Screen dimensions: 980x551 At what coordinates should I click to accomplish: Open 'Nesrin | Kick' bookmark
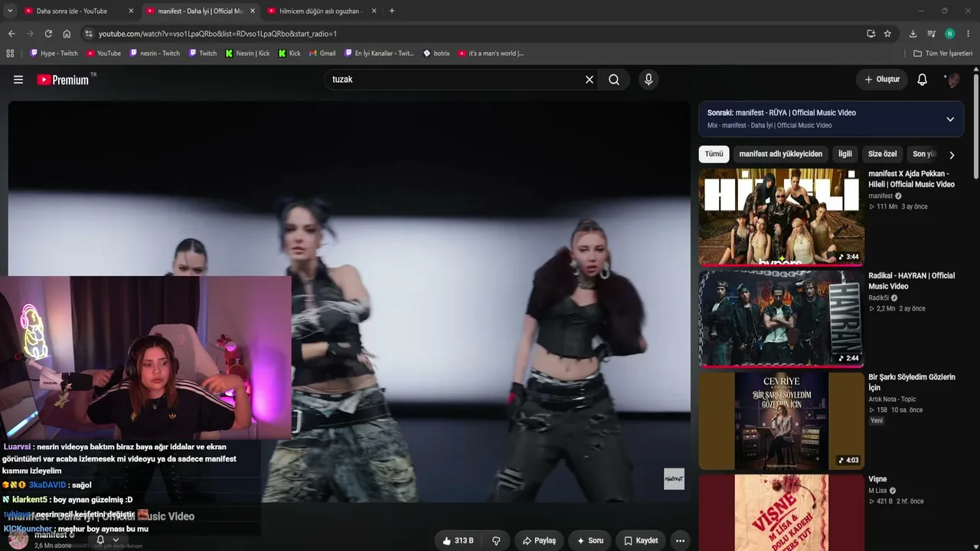tap(247, 54)
